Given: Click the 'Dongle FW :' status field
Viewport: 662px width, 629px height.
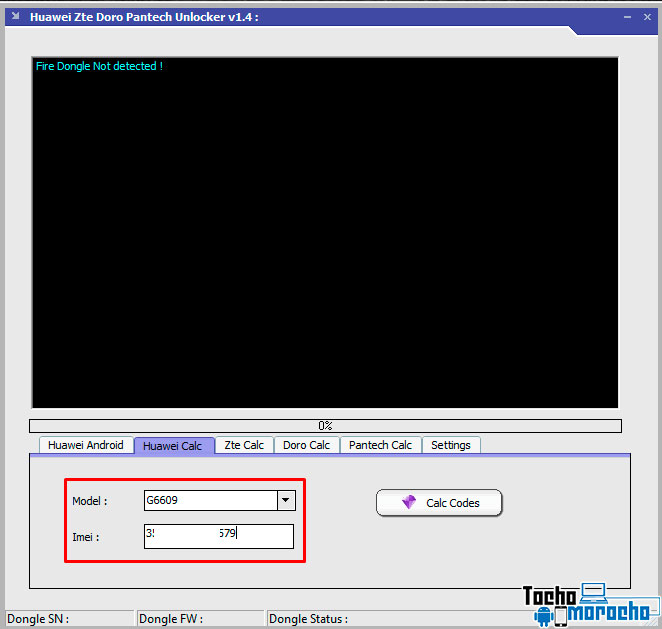Looking at the screenshot, I should coord(201,618).
